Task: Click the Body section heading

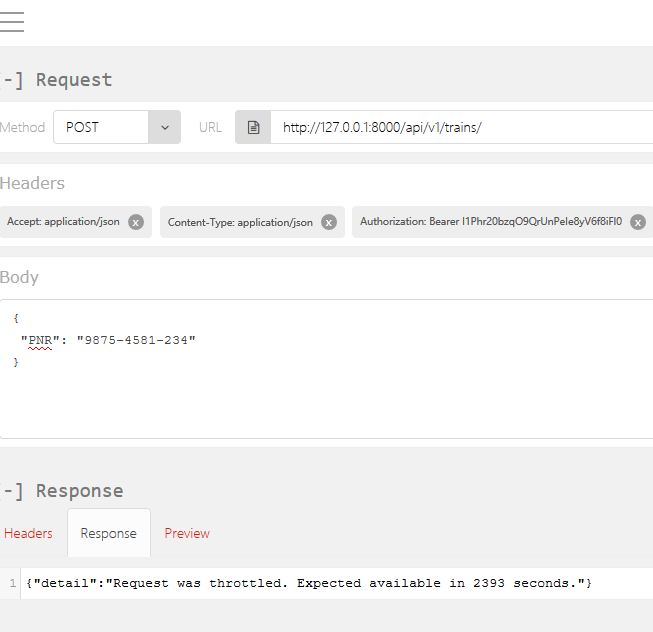Action: (20, 277)
